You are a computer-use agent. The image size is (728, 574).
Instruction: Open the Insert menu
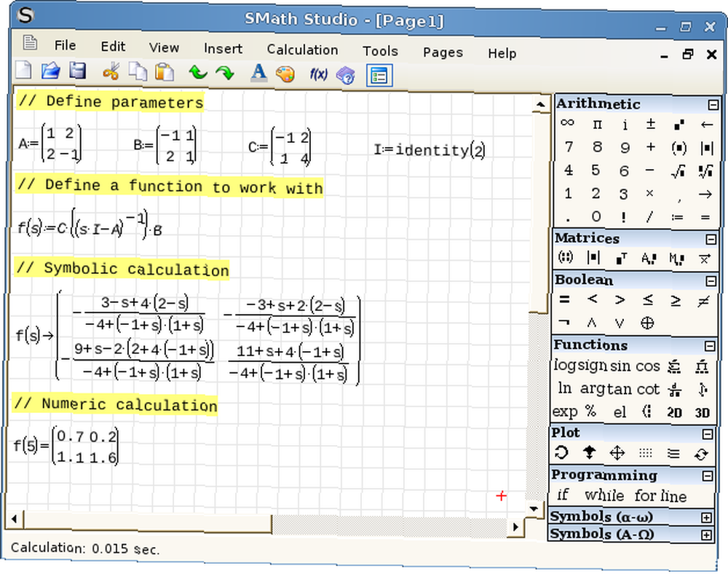(x=223, y=48)
